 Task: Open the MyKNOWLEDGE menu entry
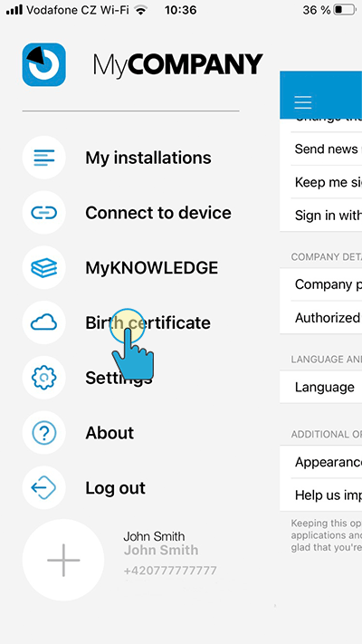point(152,268)
